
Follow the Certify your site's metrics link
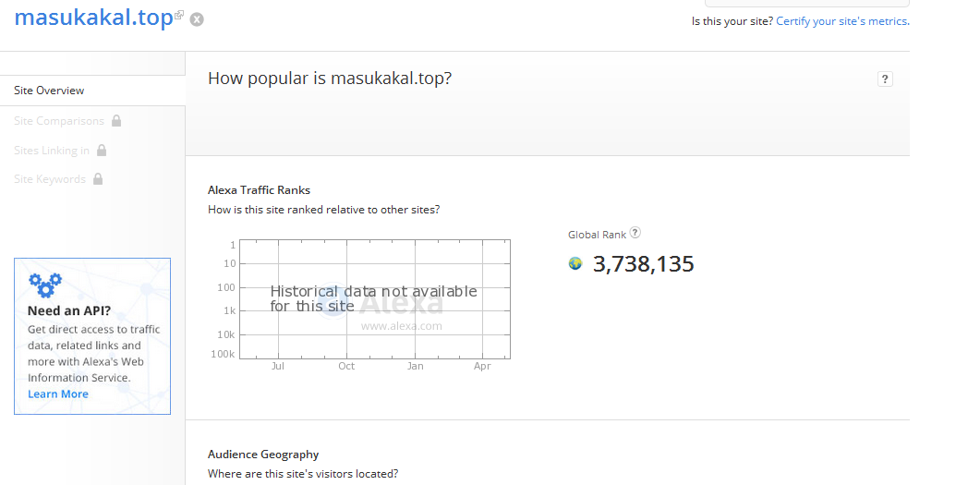[841, 21]
